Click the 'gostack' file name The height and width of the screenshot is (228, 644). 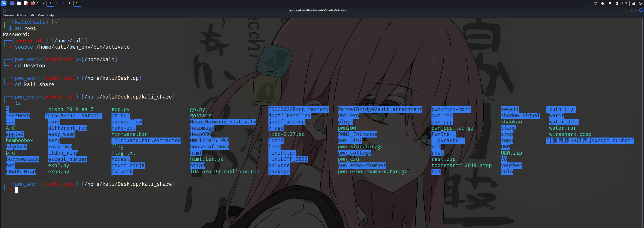coord(201,116)
